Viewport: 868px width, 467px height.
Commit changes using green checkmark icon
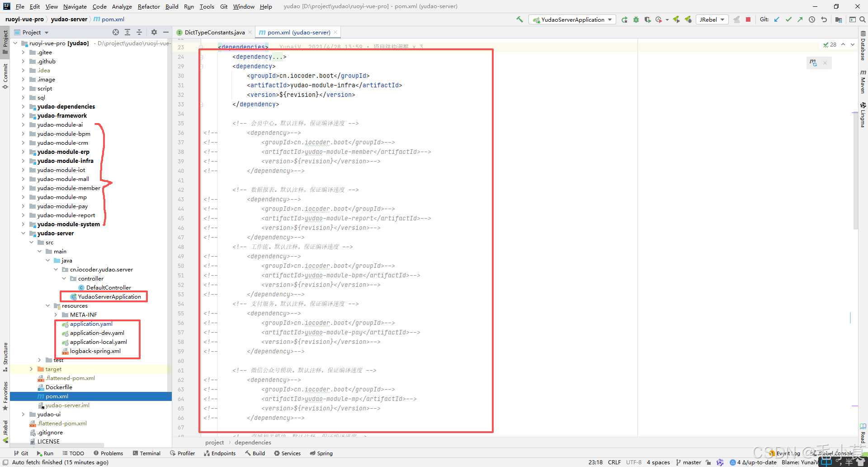click(788, 19)
